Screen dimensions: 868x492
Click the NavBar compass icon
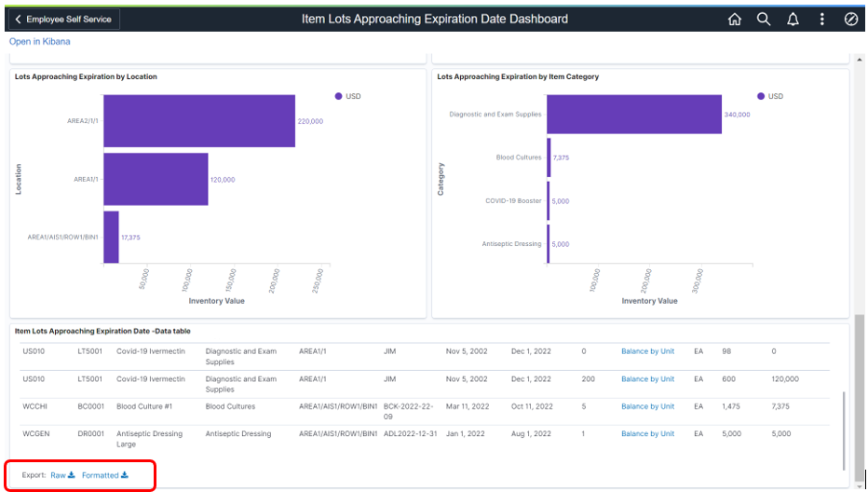point(850,19)
